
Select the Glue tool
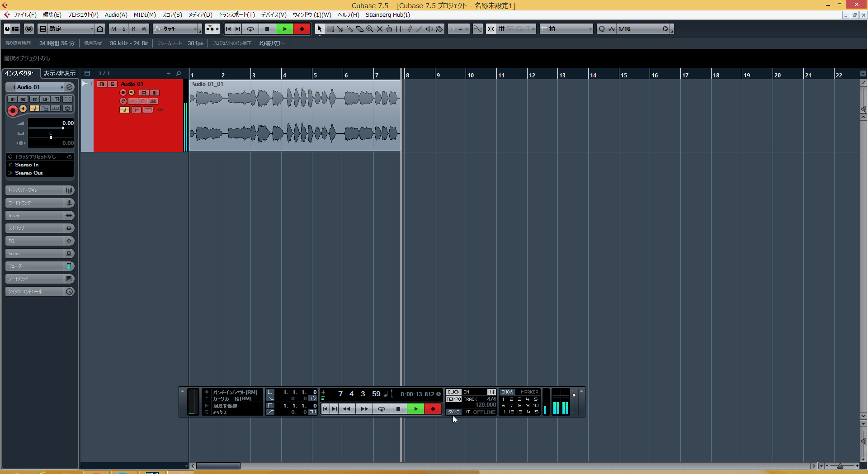click(x=350, y=29)
